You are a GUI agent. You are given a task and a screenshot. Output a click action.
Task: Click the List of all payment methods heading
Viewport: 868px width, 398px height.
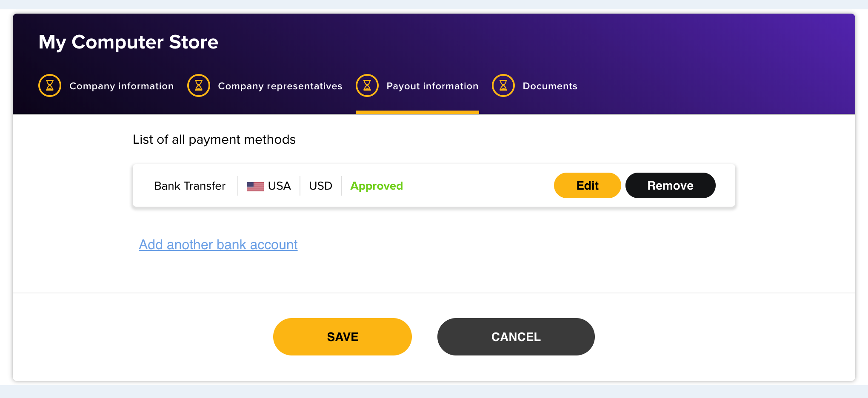tap(214, 139)
